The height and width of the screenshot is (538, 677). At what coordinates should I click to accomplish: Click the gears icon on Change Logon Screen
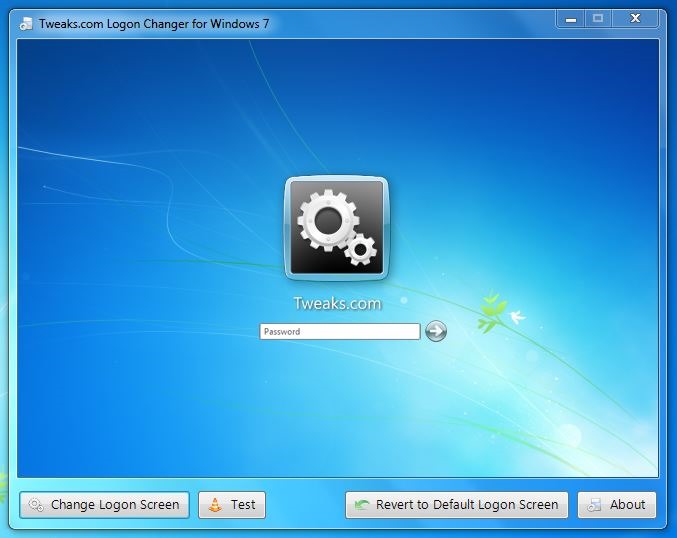(x=36, y=505)
